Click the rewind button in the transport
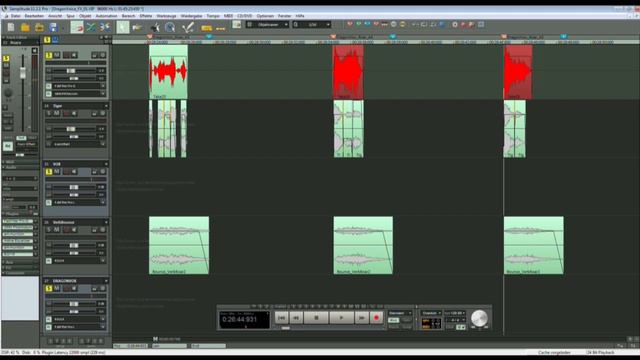 coord(296,318)
